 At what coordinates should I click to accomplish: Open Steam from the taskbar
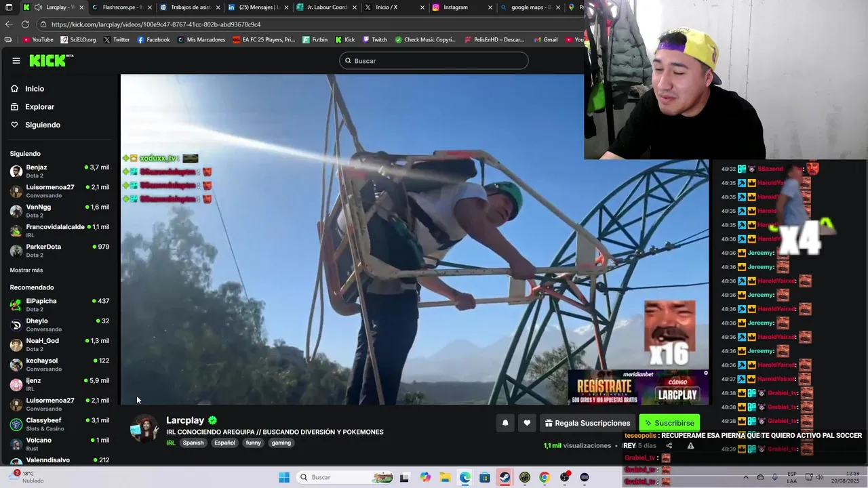505,477
